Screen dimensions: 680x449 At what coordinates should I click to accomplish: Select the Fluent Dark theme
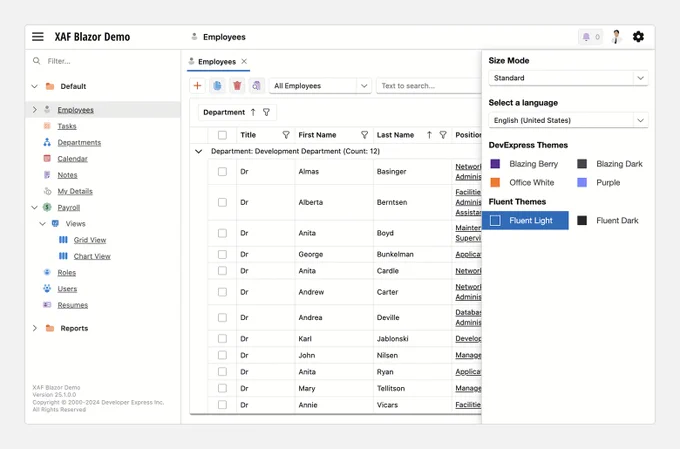611,220
